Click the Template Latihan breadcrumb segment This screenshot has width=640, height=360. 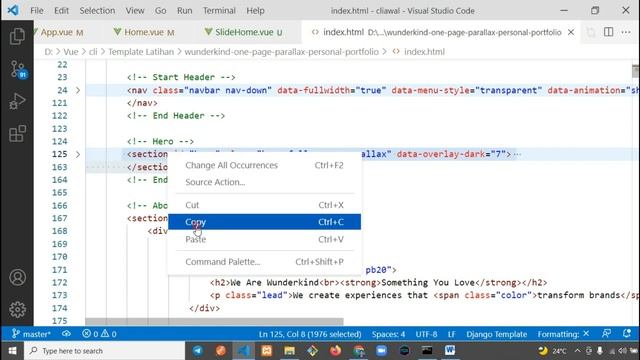[141, 52]
